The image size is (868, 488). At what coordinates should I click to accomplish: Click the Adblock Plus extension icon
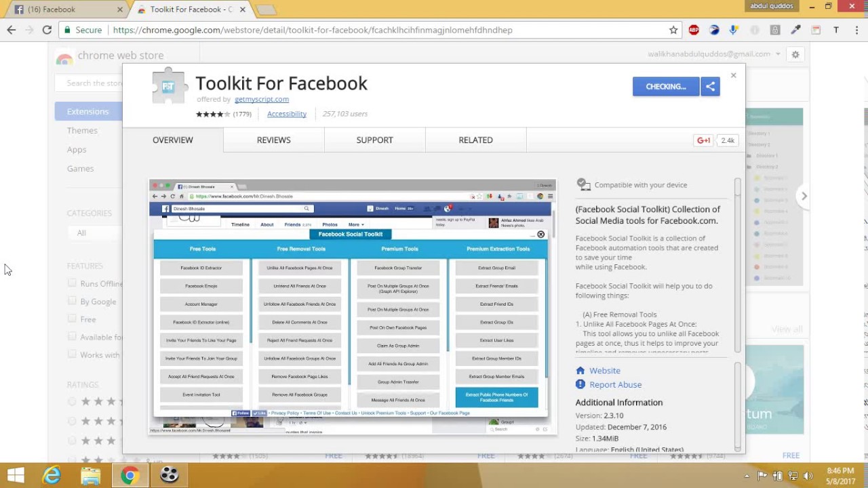pyautogui.click(x=694, y=30)
